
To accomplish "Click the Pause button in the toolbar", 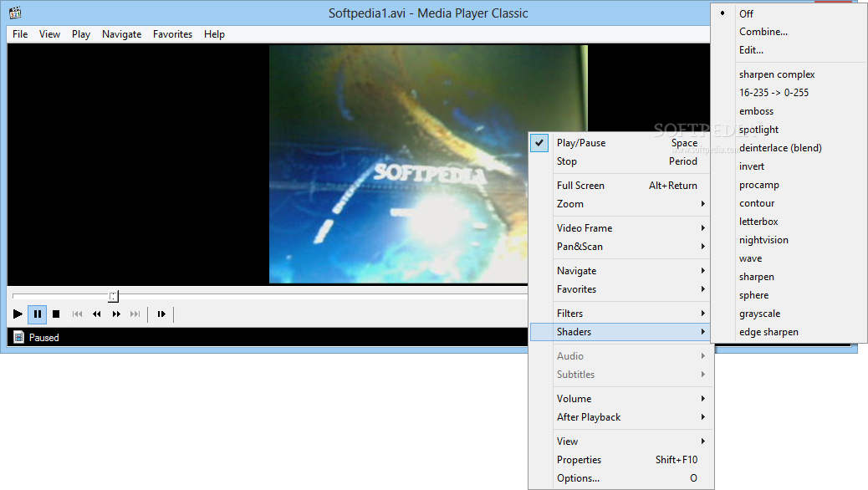I will tap(37, 314).
